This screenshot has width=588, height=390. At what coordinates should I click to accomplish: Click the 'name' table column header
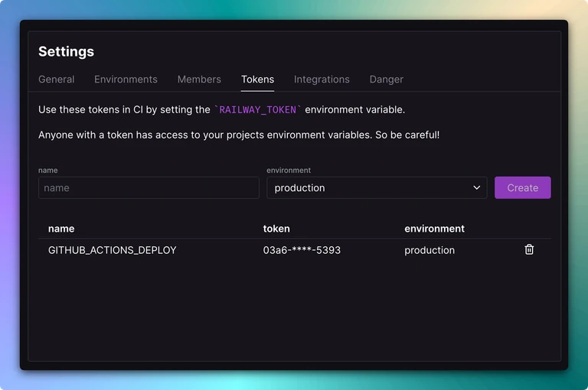tap(61, 229)
